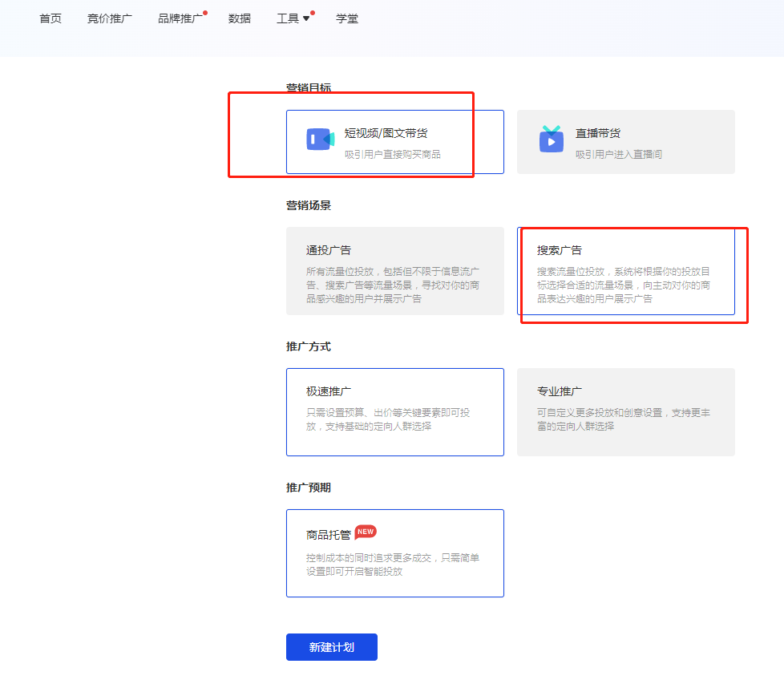The width and height of the screenshot is (784, 684).
Task: Select the 直播带货 marketing goal card
Action: click(626, 141)
